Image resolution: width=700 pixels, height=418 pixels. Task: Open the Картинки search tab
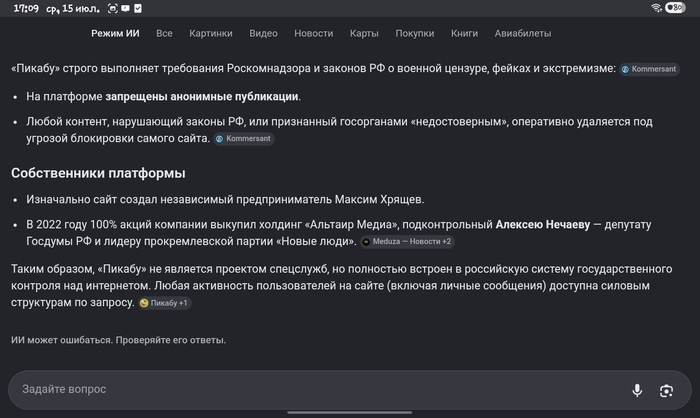point(211,33)
